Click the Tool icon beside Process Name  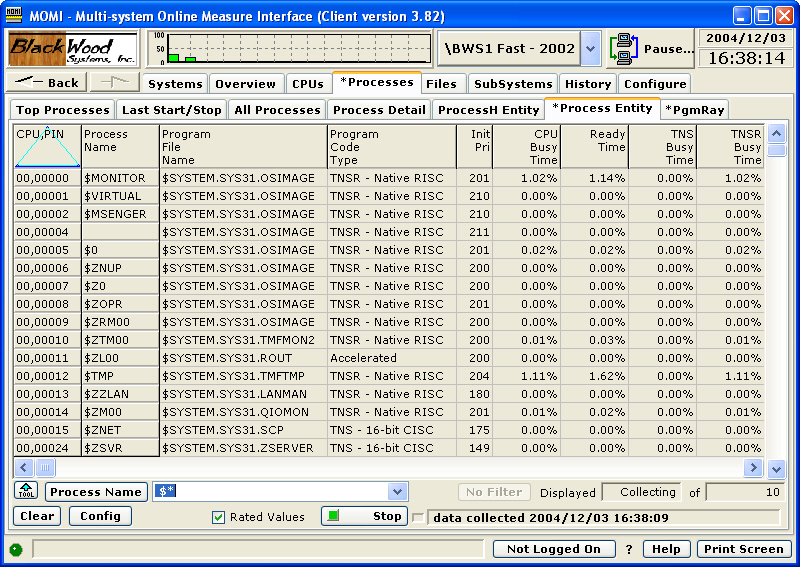click(x=26, y=491)
